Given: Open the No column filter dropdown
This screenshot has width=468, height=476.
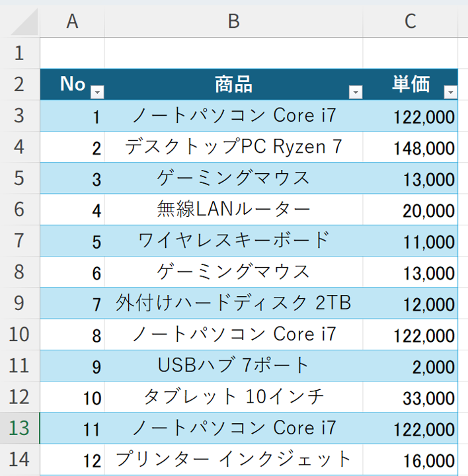Looking at the screenshot, I should click(97, 93).
